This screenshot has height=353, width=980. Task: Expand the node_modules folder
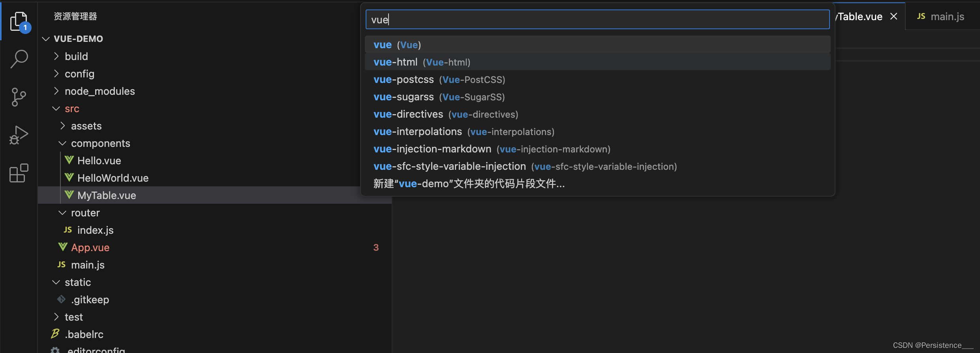click(56, 91)
